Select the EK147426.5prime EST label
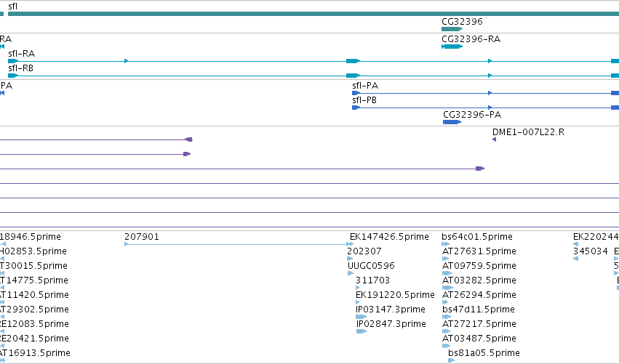The image size is (619, 364). point(389,237)
